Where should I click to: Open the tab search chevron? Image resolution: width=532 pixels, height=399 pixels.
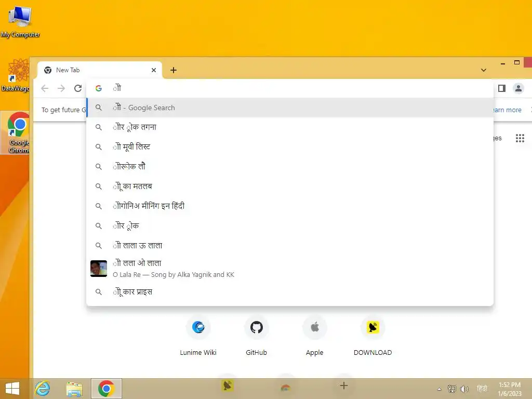[484, 70]
